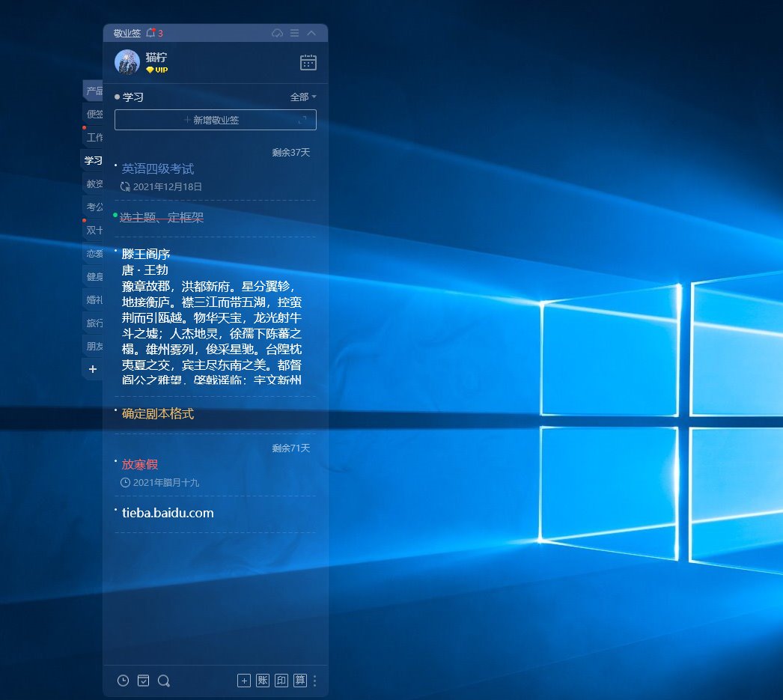
Task: Switch to the 考公 category tab
Action: 94,207
